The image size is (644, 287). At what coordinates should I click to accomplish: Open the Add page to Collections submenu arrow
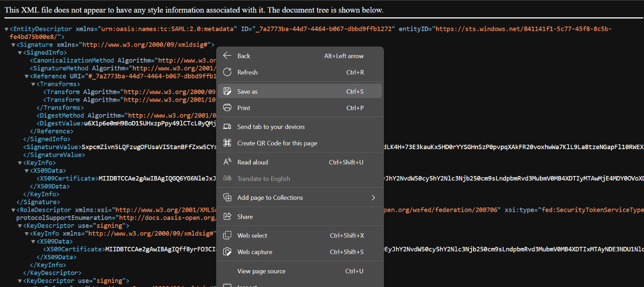pos(373,197)
